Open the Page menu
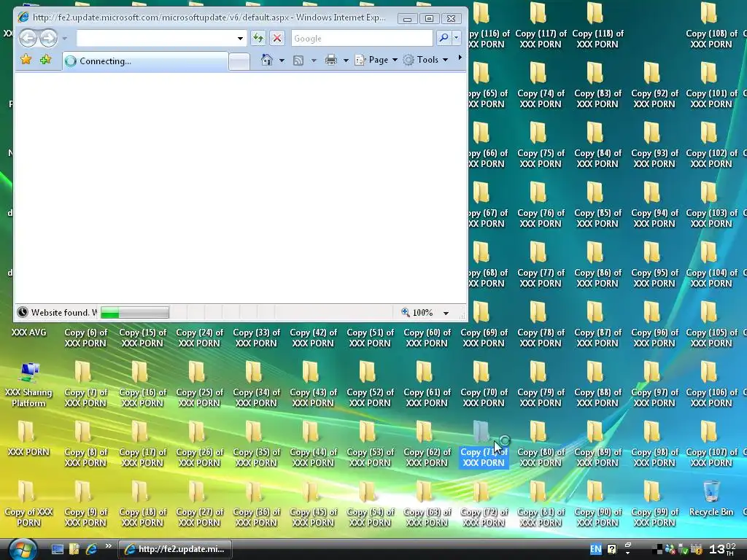Viewport: 747px width, 560px height. point(376,60)
